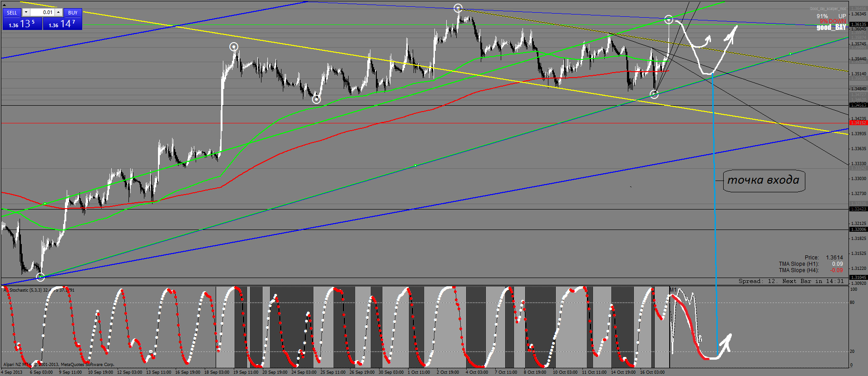
Task: Click the 1.36345 price scale value
Action: [858, 14]
